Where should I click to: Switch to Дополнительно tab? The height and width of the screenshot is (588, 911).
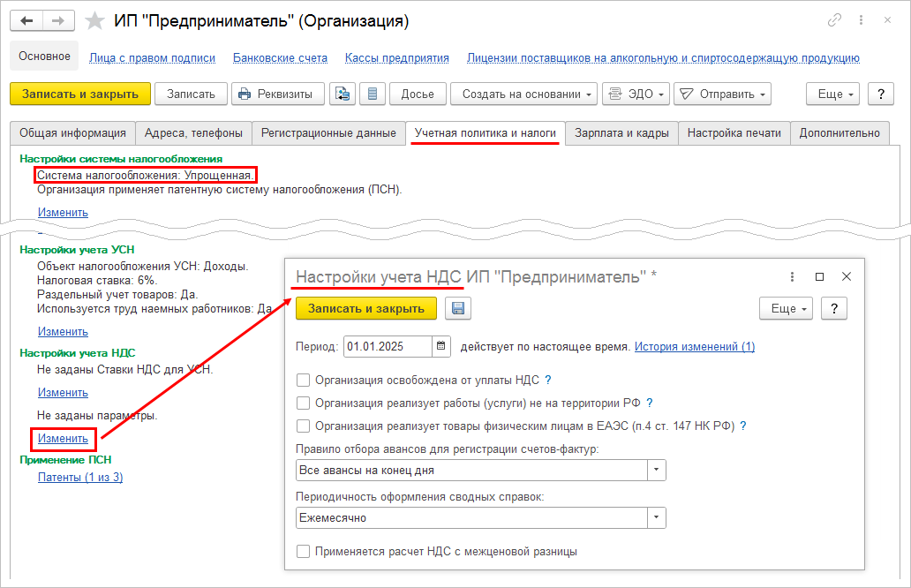(x=839, y=133)
